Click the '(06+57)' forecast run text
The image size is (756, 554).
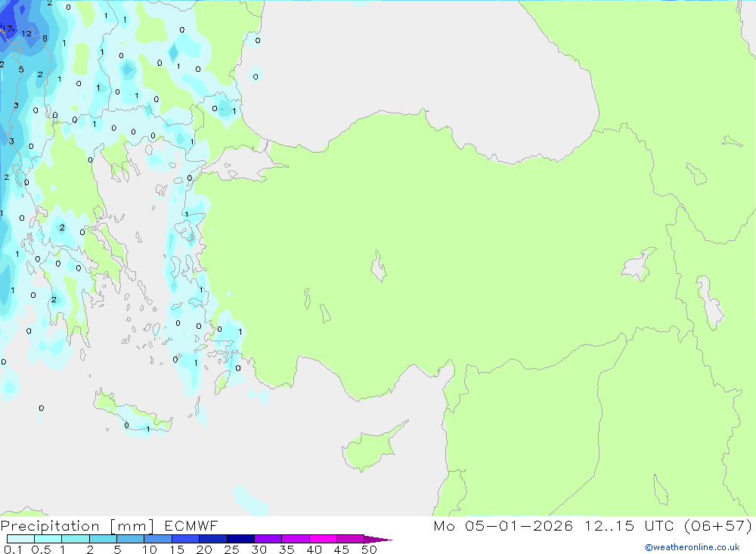718,525
